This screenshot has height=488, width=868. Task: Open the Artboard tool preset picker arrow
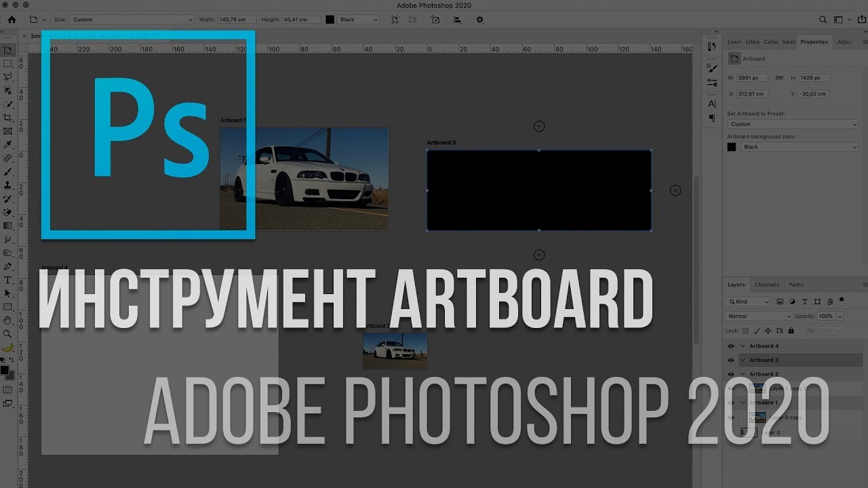pyautogui.click(x=45, y=20)
